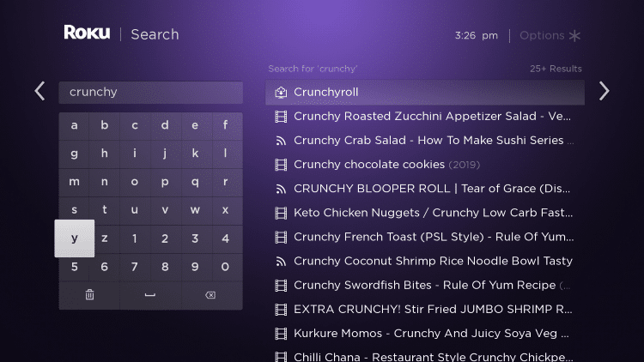The width and height of the screenshot is (644, 362).
Task: Open Keto Chicken Nuggets result
Action: pyautogui.click(x=425, y=213)
